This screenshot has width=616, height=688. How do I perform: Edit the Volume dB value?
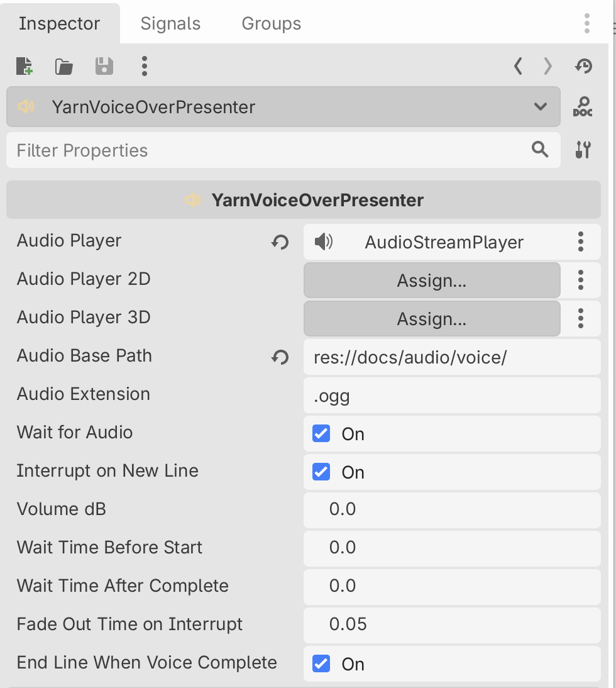[452, 510]
